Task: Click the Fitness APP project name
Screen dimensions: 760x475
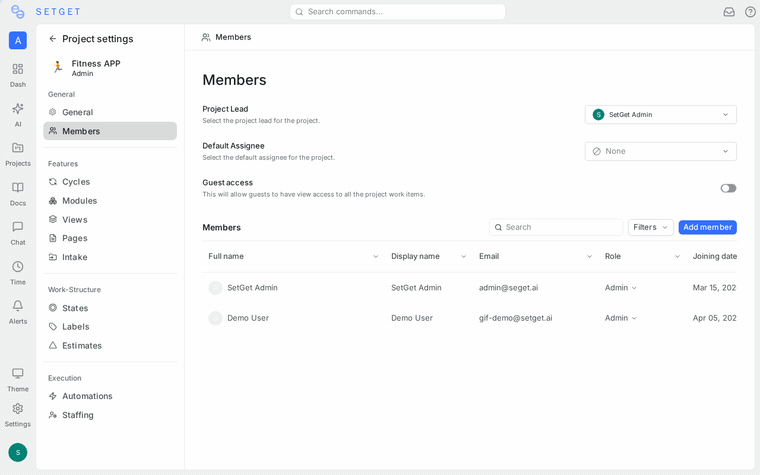Action: pyautogui.click(x=96, y=63)
